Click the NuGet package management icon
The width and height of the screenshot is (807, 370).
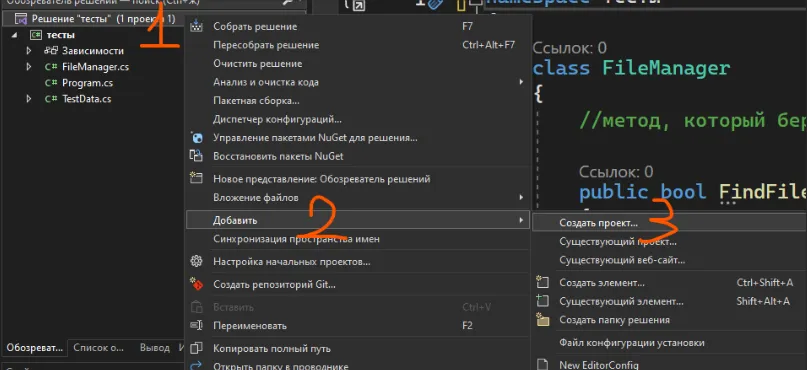(197, 137)
